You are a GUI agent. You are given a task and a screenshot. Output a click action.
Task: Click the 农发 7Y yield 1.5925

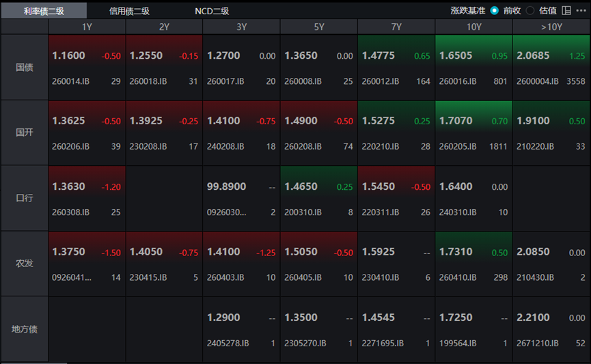tap(379, 252)
